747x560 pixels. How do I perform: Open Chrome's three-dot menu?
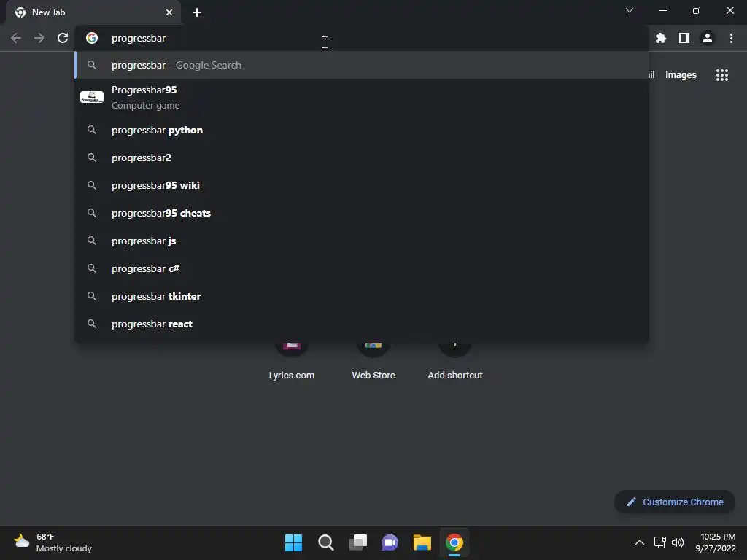point(731,38)
